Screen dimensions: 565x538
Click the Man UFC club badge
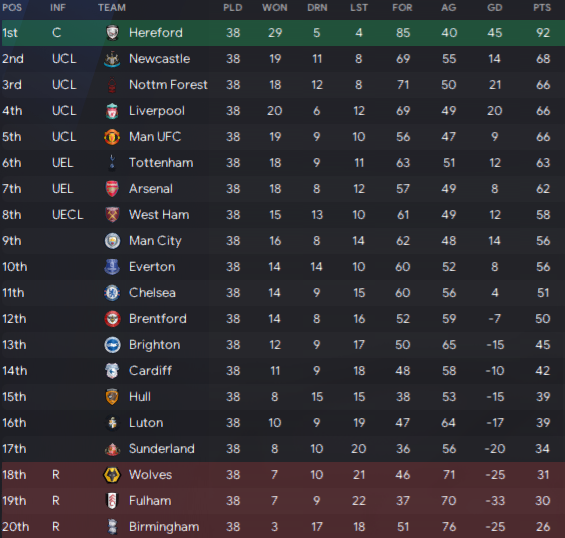click(x=112, y=137)
